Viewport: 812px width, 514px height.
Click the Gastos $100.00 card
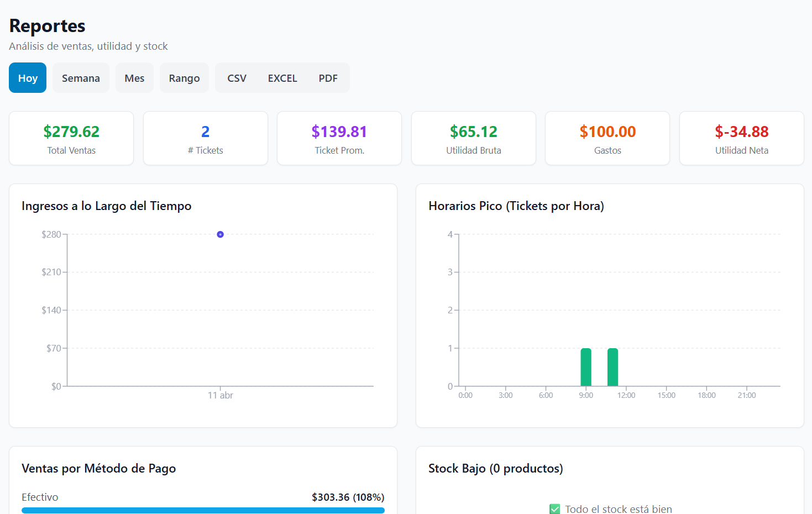click(607, 138)
